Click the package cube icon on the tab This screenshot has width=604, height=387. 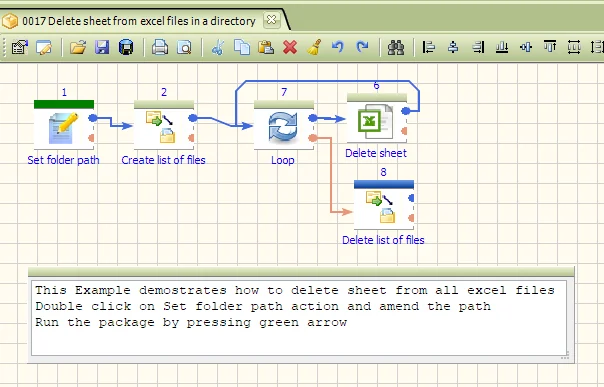coord(10,21)
